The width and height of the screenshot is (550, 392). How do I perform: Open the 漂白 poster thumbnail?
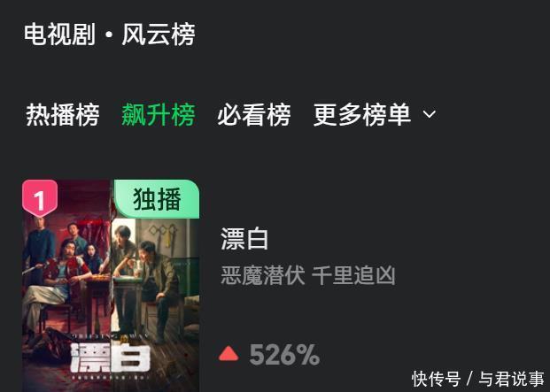(x=111, y=286)
